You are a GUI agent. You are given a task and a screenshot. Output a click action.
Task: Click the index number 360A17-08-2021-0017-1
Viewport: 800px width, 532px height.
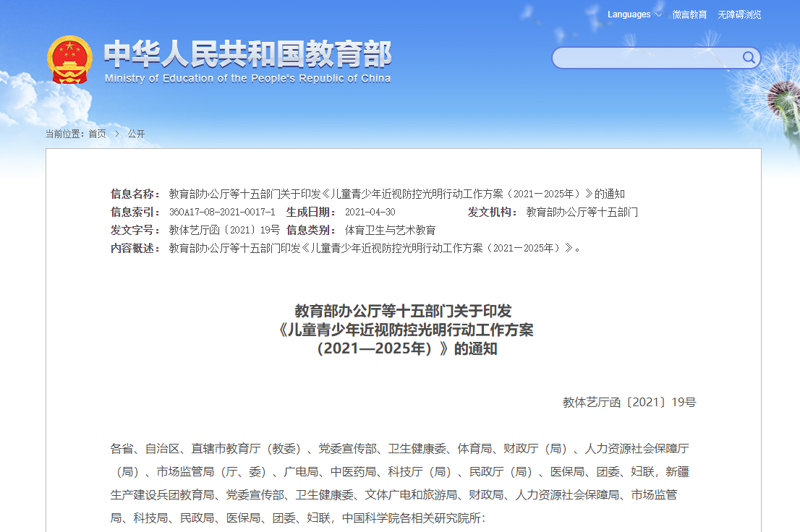(222, 213)
